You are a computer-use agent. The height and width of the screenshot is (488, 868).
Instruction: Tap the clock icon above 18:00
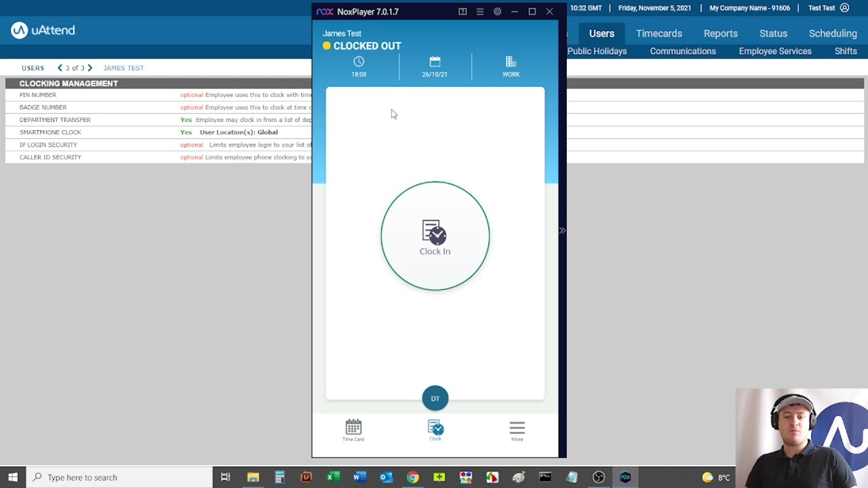359,62
